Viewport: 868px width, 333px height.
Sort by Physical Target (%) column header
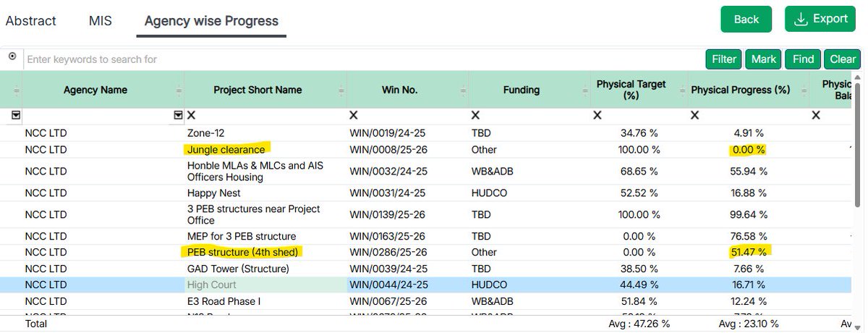point(631,90)
